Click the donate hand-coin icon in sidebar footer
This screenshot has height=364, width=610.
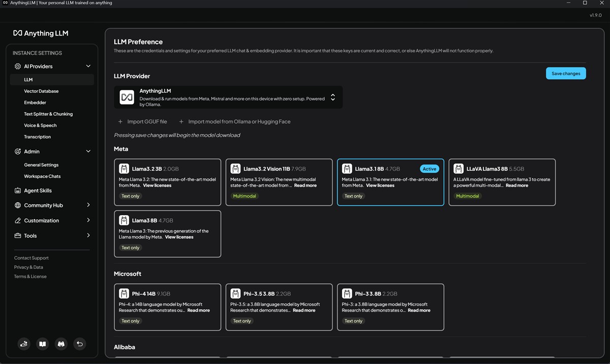tap(24, 344)
